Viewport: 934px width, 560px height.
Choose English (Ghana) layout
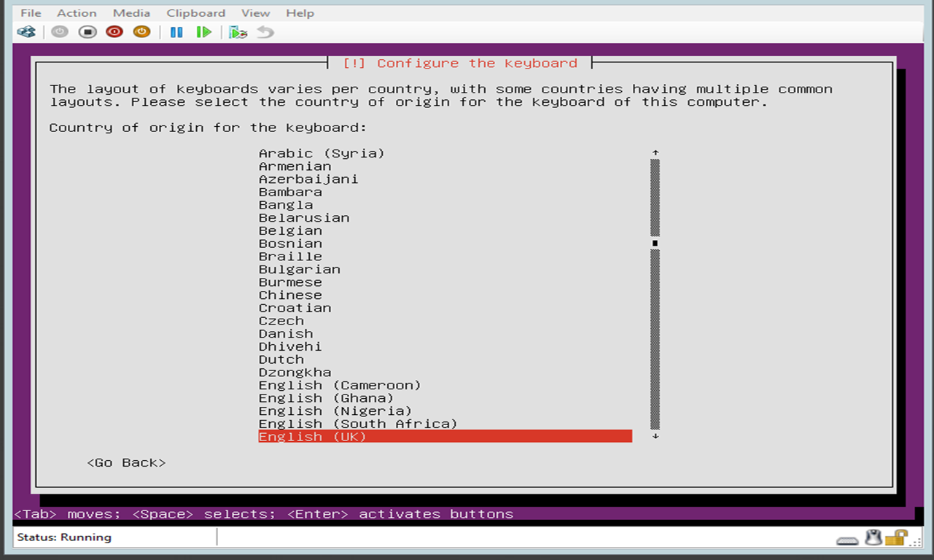pos(445,398)
